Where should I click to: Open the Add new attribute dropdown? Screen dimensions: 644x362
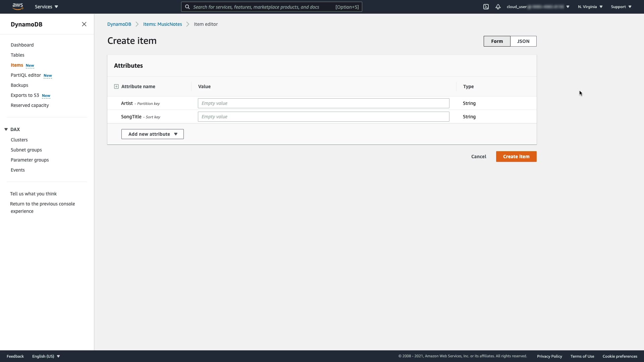tap(153, 134)
